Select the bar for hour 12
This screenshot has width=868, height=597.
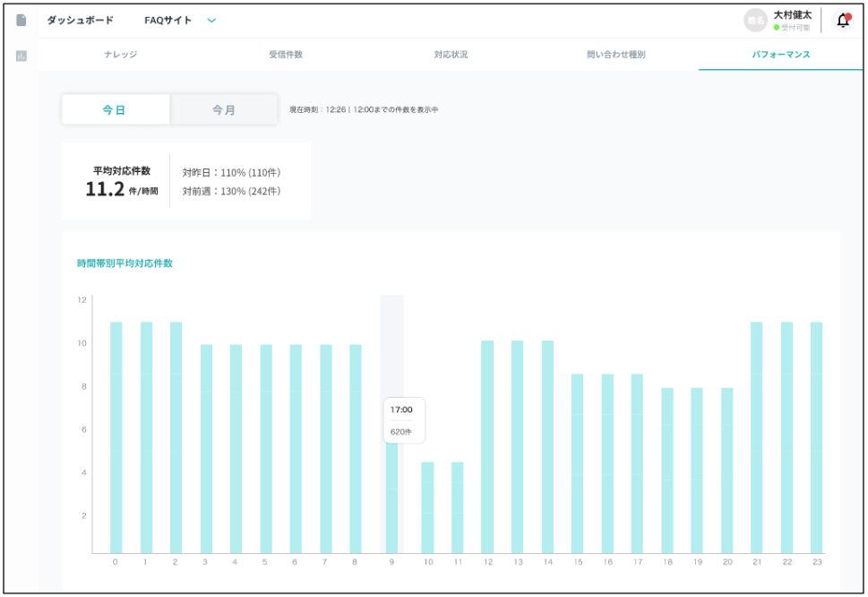(x=487, y=446)
